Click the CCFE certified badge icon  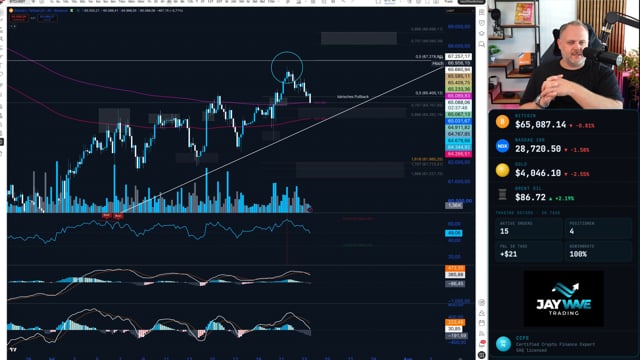pyautogui.click(x=503, y=344)
